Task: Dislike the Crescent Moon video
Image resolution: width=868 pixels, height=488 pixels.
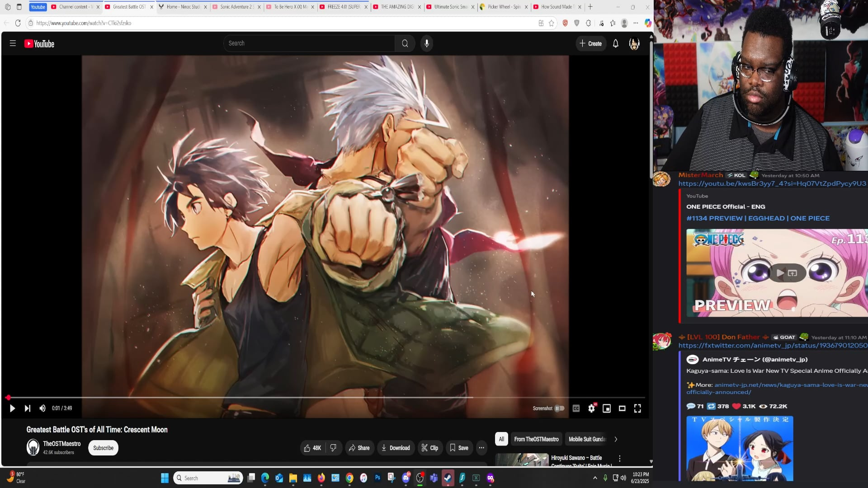Action: (x=333, y=448)
